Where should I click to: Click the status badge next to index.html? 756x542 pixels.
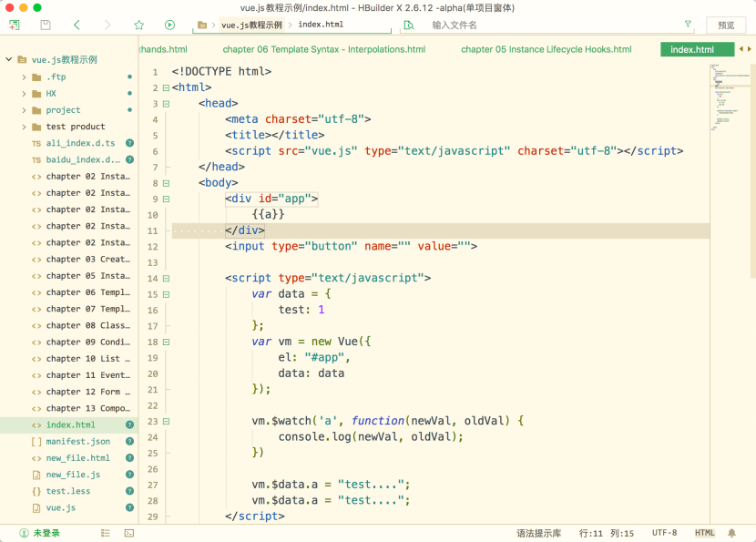(129, 424)
